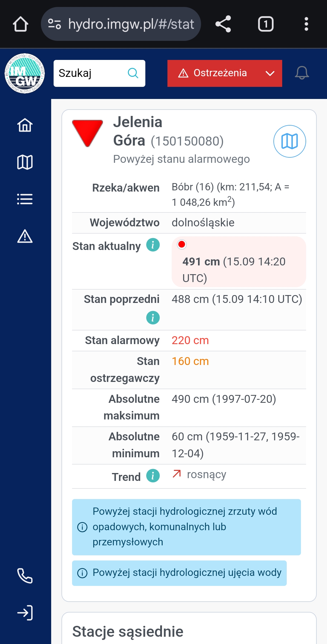Open the sidebar list icon

pos(25,199)
